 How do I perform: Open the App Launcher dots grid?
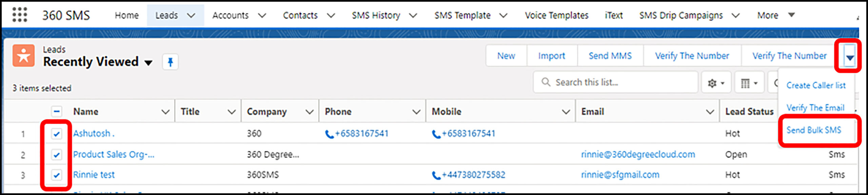pos(20,15)
